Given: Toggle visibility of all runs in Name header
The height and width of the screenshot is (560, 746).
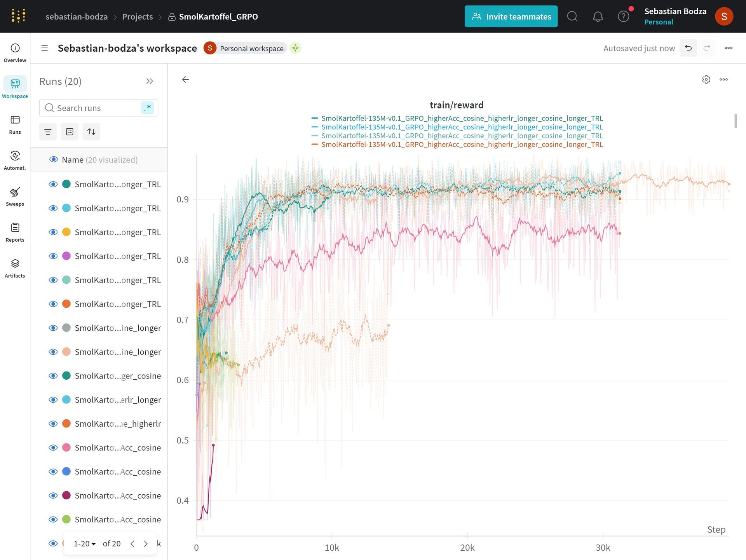Looking at the screenshot, I should point(54,160).
